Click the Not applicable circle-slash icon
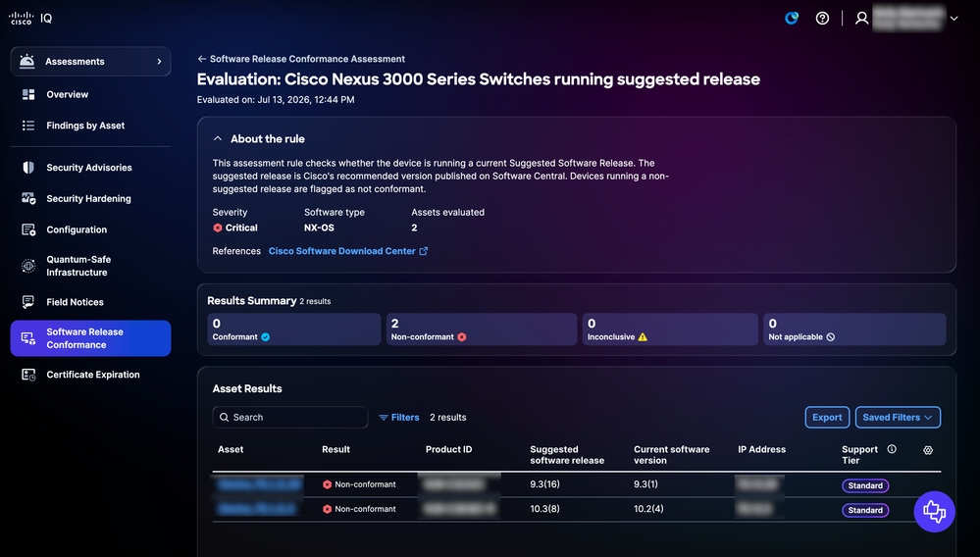 831,337
